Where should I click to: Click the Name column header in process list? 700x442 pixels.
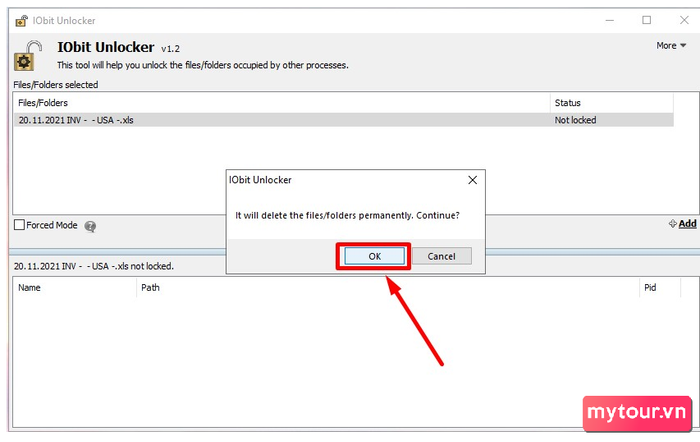[x=75, y=288]
